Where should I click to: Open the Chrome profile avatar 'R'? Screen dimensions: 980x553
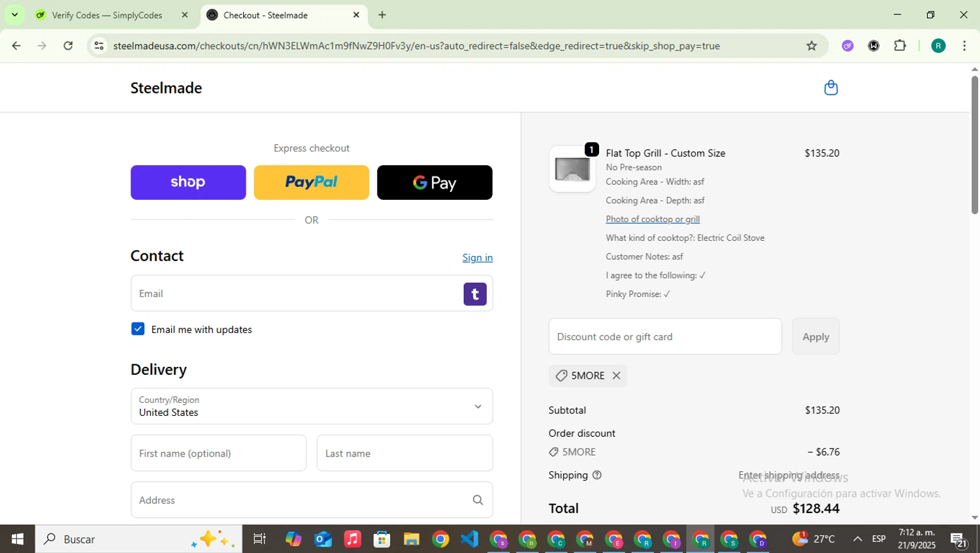click(x=938, y=46)
